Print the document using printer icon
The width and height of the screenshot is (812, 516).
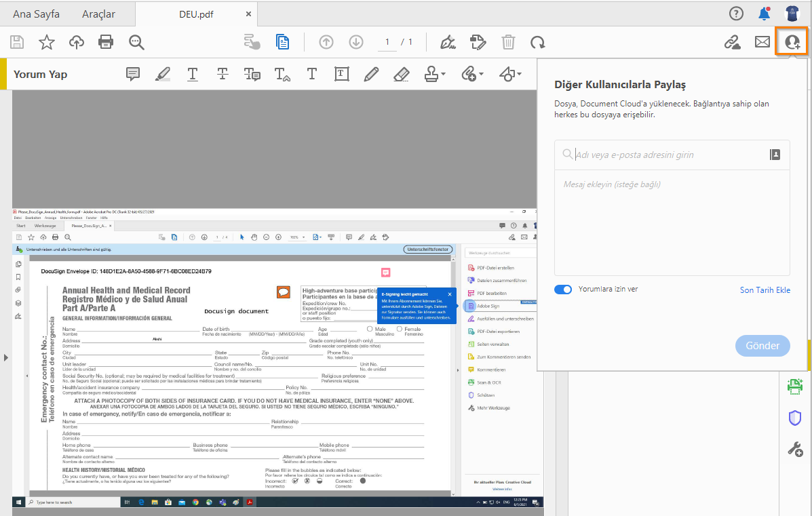pyautogui.click(x=106, y=42)
